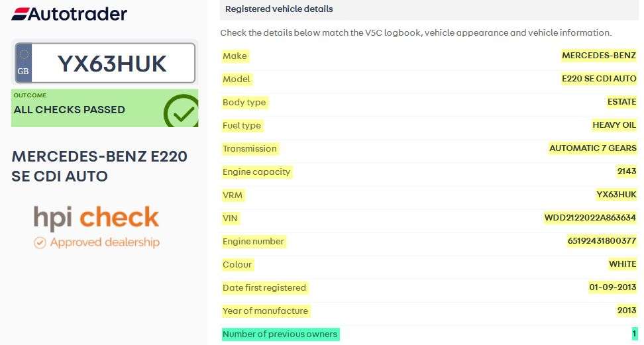Viewport: 644px width, 345px height.
Task: Click the Transmission row label
Action: pos(249,148)
